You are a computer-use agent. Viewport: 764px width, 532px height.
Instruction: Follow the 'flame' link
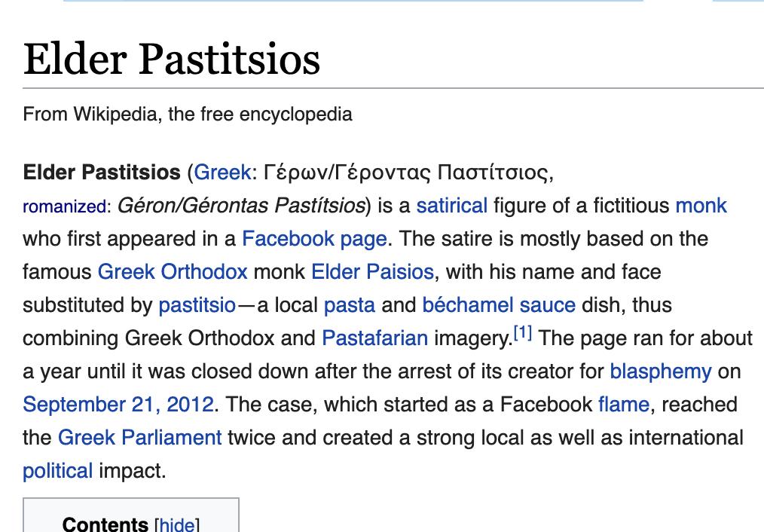click(x=623, y=405)
